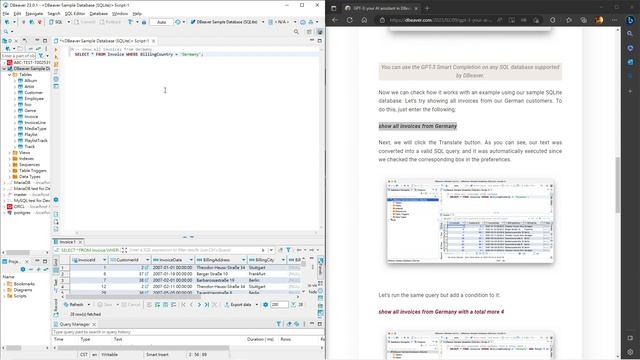The width and height of the screenshot is (640, 360).
Task: Click the browser page vertical scrollbar
Action: (618, 185)
